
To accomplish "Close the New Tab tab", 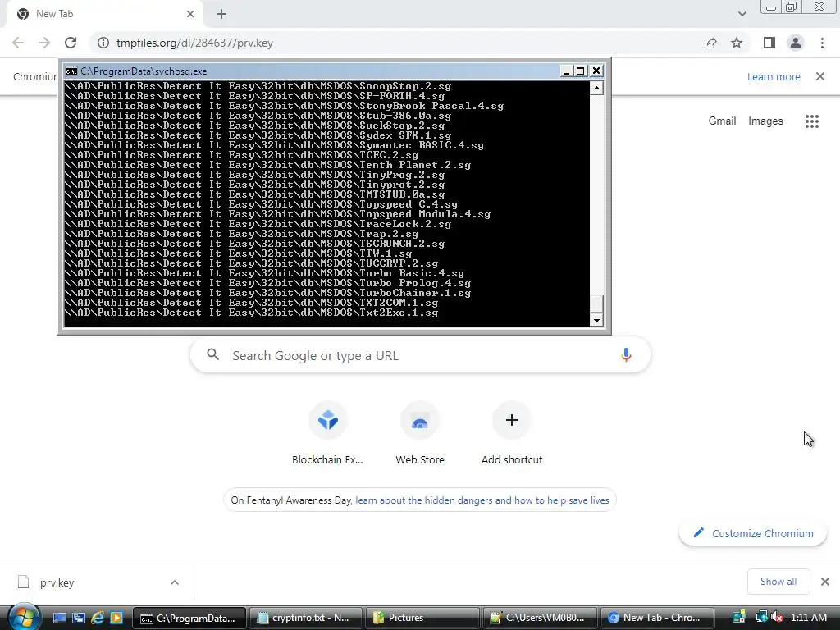I will (190, 15).
